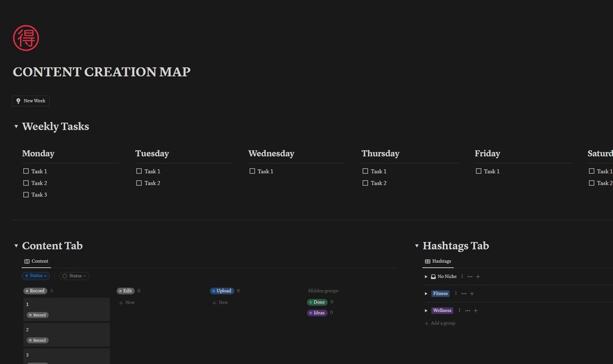Image resolution: width=613 pixels, height=364 pixels.
Task: Switch to the Content tab
Action: [38, 261]
